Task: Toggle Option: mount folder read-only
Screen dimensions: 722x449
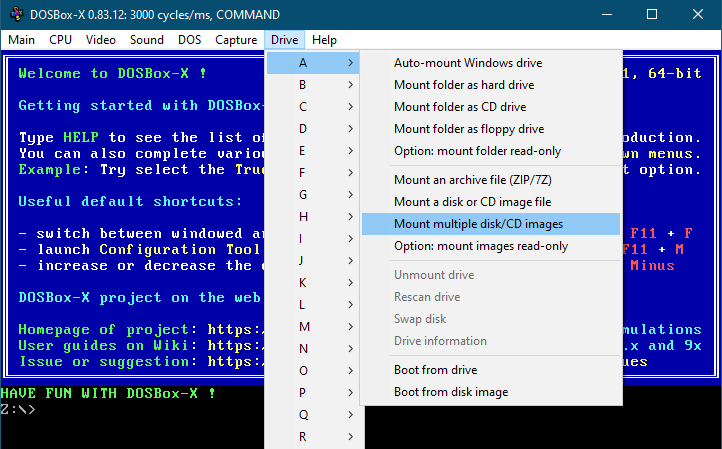Action: click(x=491, y=151)
